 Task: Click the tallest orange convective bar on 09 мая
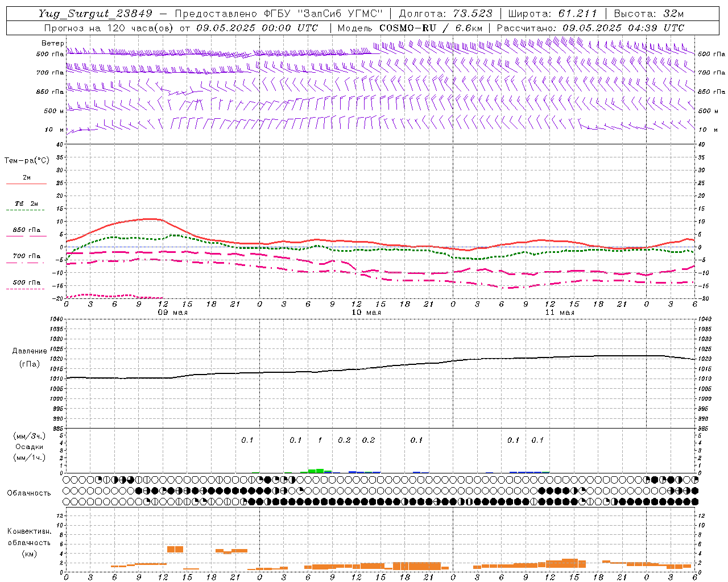tap(175, 549)
